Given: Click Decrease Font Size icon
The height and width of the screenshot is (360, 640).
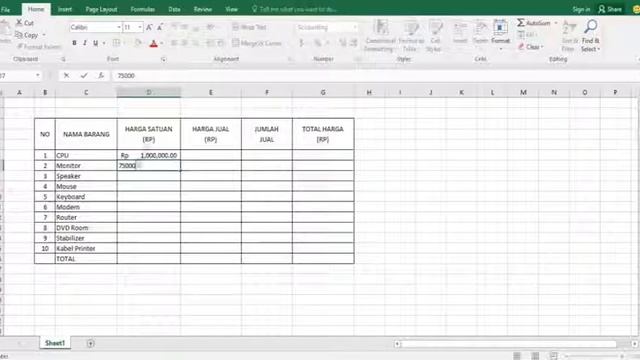Looking at the screenshot, I should tap(160, 27).
